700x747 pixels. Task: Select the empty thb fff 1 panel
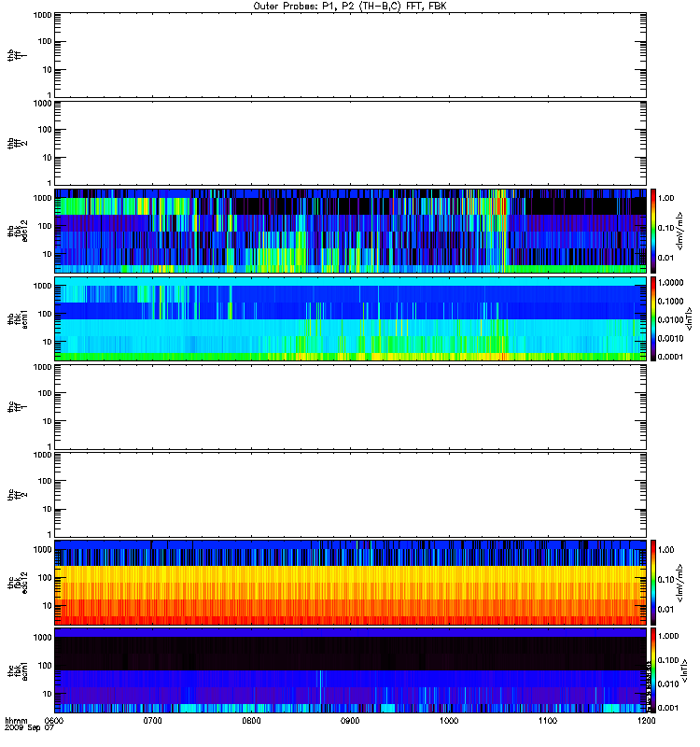coord(350,55)
